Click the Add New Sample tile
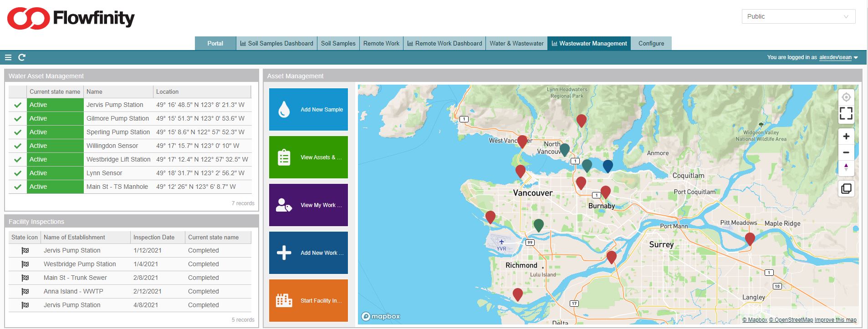The height and width of the screenshot is (329, 868). click(x=308, y=110)
